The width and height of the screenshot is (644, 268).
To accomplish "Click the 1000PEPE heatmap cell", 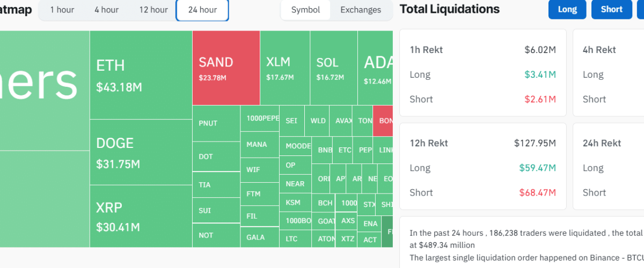I will pos(260,118).
